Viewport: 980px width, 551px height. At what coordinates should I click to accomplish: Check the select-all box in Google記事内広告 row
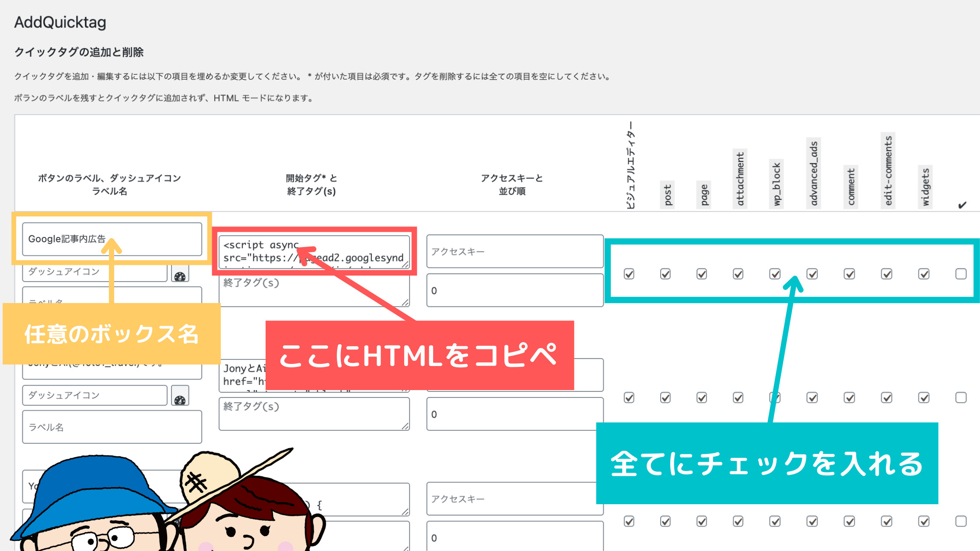pyautogui.click(x=961, y=274)
